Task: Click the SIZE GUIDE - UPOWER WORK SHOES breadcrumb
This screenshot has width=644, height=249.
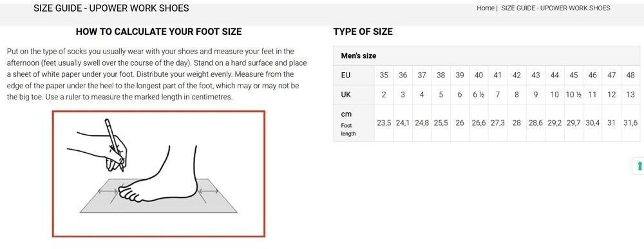Action: pyautogui.click(x=556, y=8)
